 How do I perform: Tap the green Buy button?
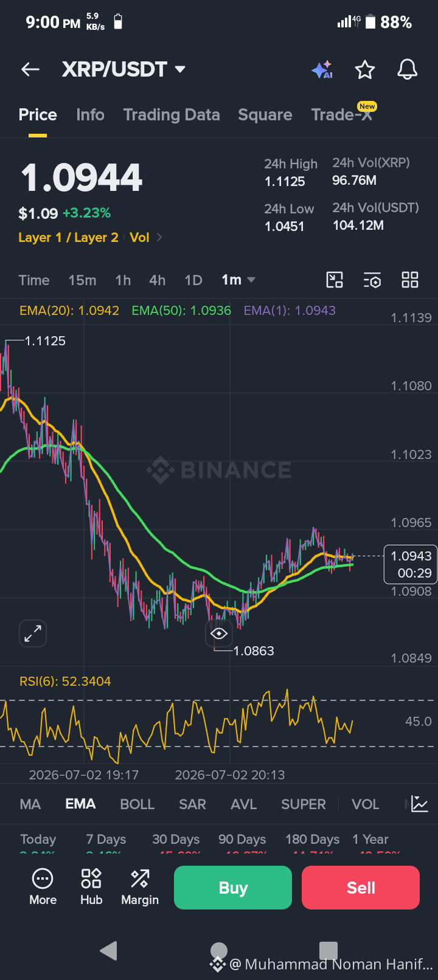233,888
